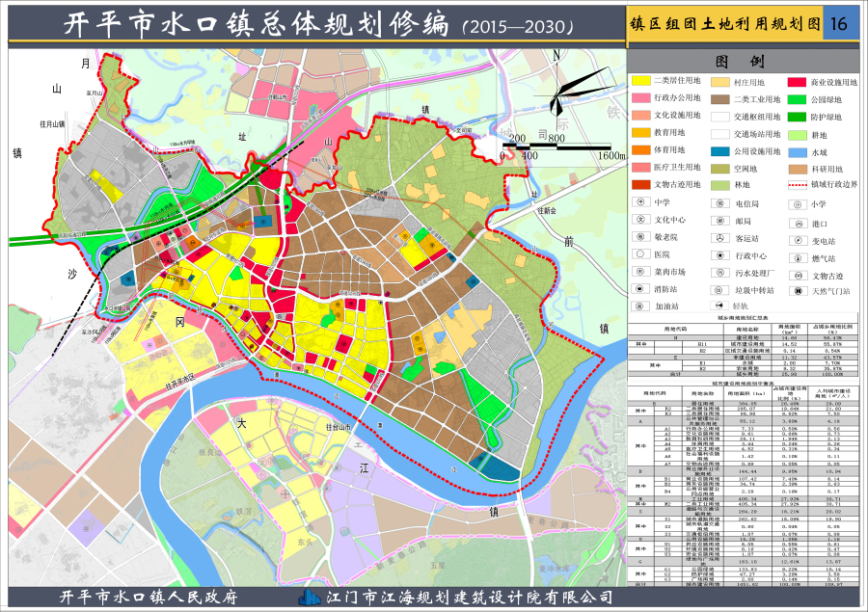Click the 邮局 post office icon

click(x=719, y=220)
